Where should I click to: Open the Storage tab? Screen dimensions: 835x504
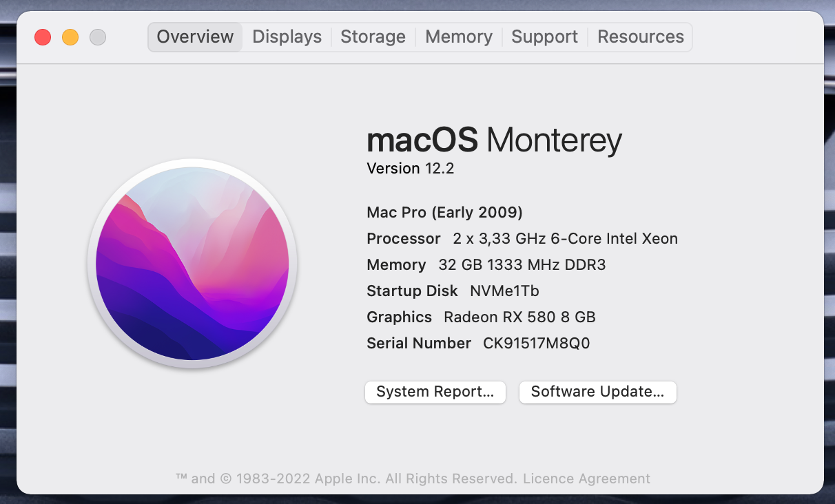pyautogui.click(x=373, y=37)
